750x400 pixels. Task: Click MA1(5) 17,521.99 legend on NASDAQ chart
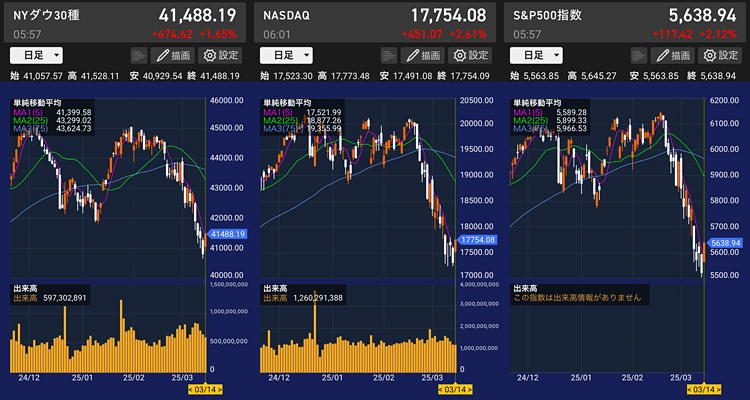pyautogui.click(x=301, y=112)
